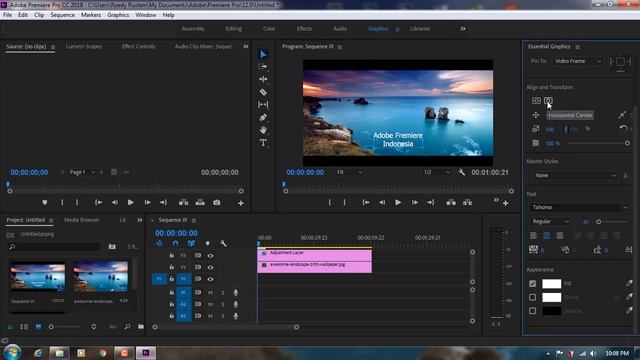Select the Hand tool

263,130
